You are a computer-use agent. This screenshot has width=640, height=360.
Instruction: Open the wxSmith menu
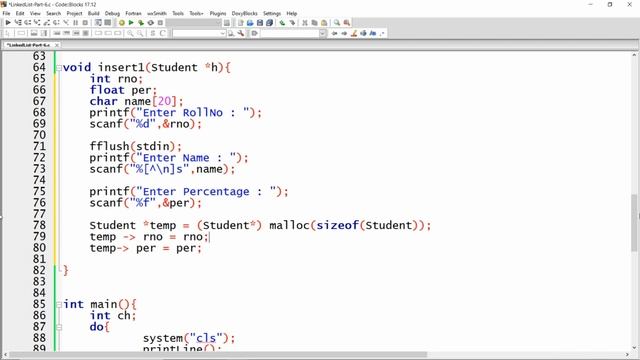pos(157,13)
